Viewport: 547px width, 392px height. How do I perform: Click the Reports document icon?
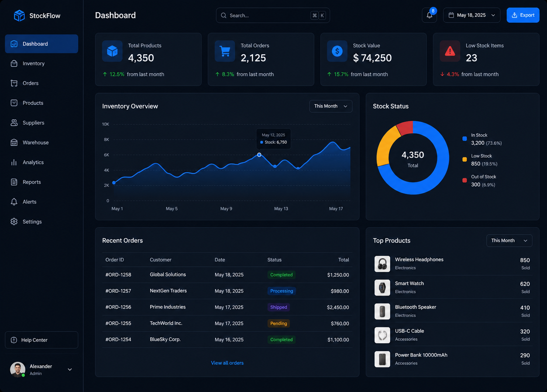click(x=14, y=182)
